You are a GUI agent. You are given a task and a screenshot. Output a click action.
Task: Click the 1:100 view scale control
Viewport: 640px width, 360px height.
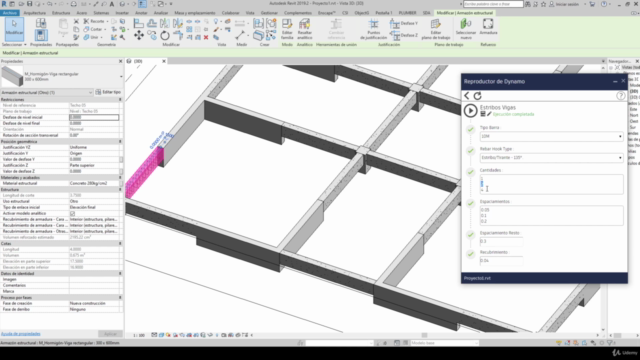pyautogui.click(x=139, y=335)
